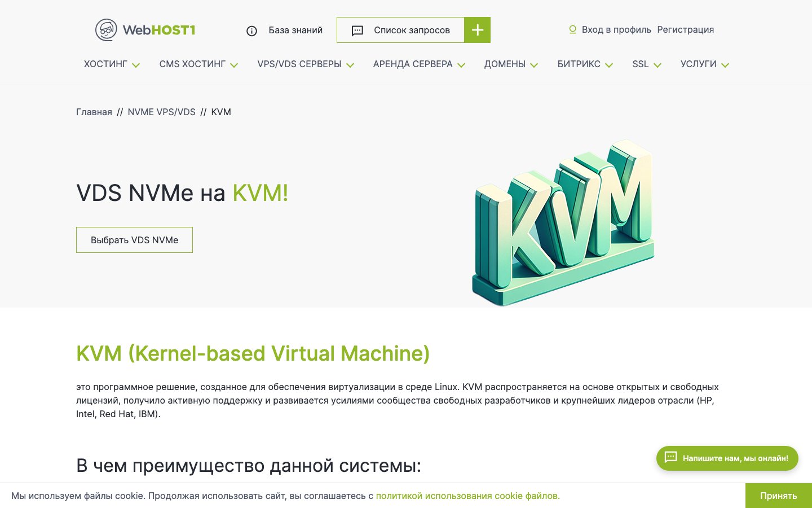Open the АРЕНДА СЕРВЕРА menu item
The height and width of the screenshot is (508, 812).
(x=413, y=64)
